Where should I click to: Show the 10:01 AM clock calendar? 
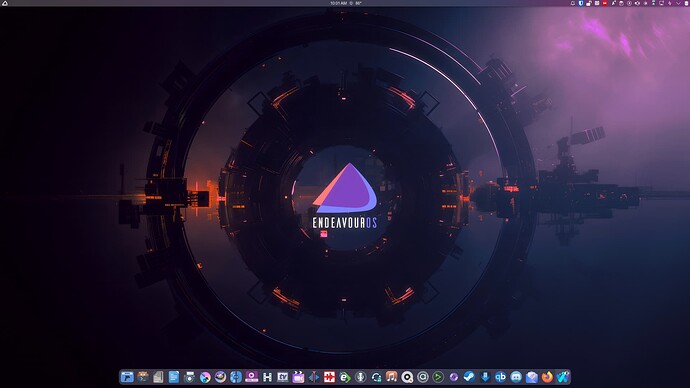tap(338, 3)
